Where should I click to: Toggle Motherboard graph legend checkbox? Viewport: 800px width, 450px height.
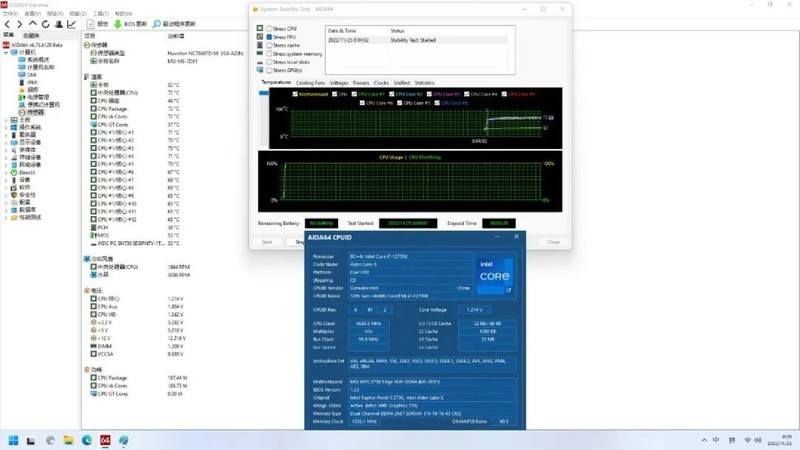(x=295, y=94)
